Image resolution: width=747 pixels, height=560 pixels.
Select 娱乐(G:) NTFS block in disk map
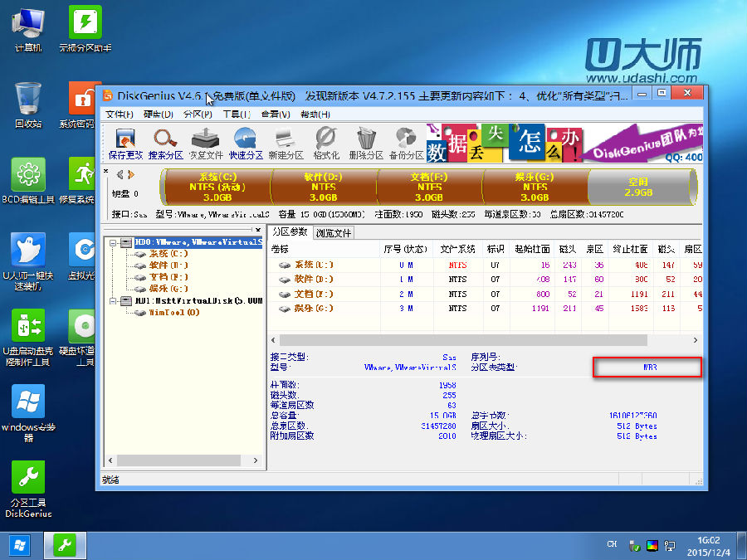[535, 187]
